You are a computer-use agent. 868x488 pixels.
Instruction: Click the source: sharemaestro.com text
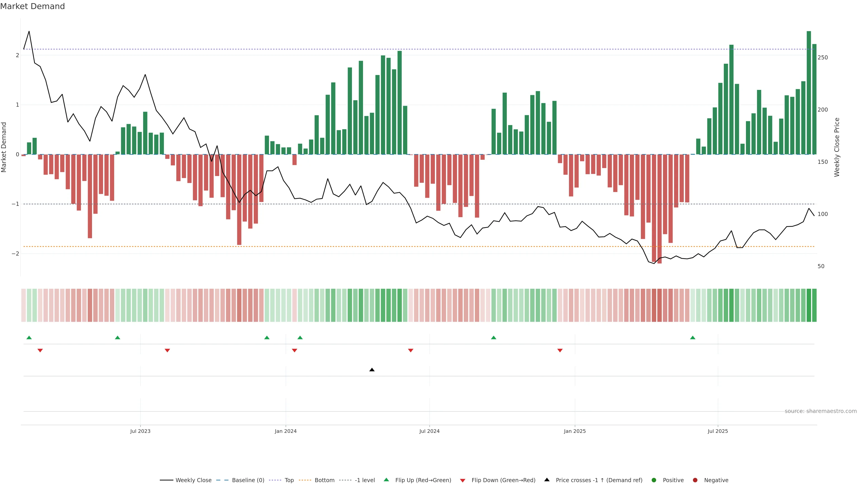coord(821,411)
